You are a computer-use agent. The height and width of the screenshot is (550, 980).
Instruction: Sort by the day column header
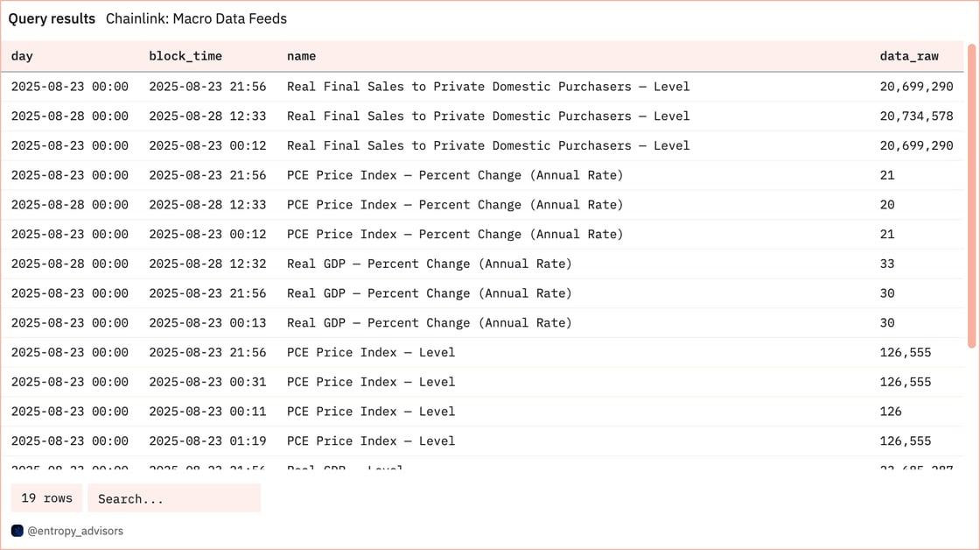click(x=22, y=56)
